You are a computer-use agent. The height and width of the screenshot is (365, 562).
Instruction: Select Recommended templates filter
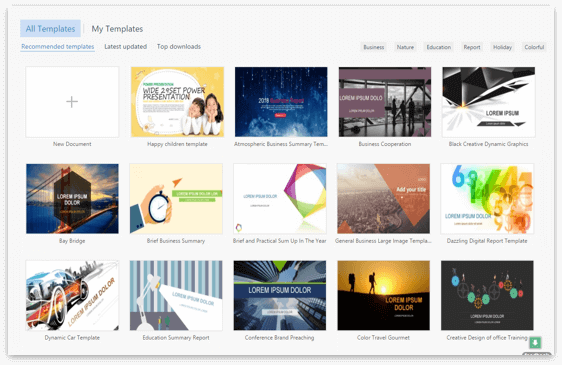click(x=57, y=47)
